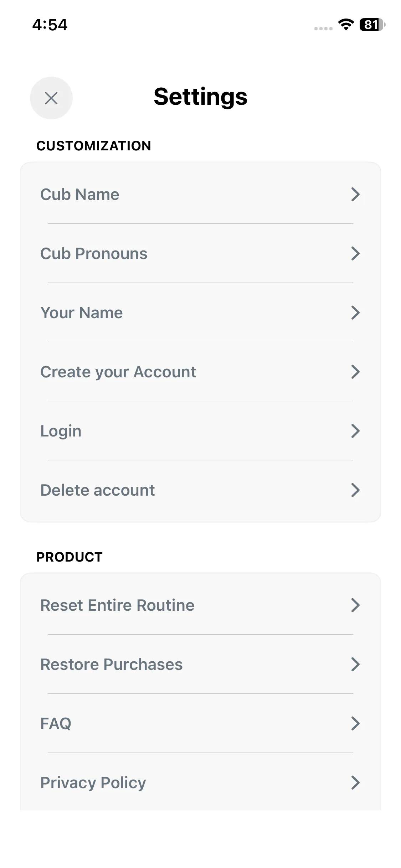Tap the chevron beside FAQ
Image resolution: width=401 pixels, height=868 pixels.
[355, 724]
